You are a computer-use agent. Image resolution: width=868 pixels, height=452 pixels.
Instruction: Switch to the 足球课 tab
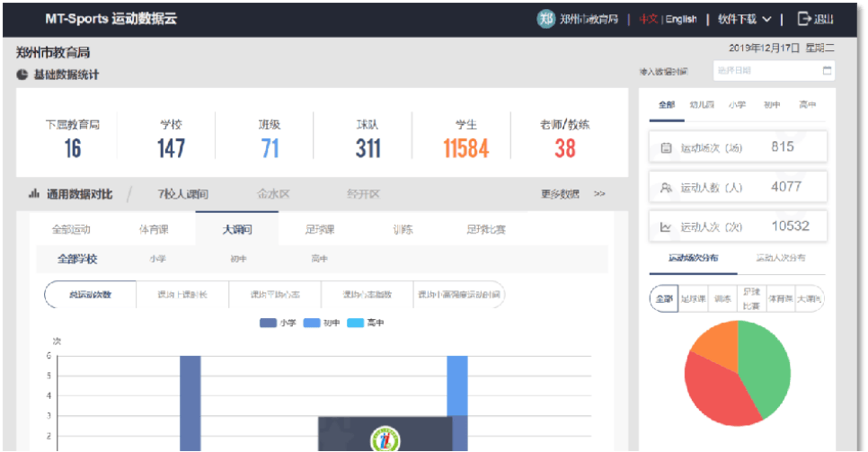pos(319,229)
